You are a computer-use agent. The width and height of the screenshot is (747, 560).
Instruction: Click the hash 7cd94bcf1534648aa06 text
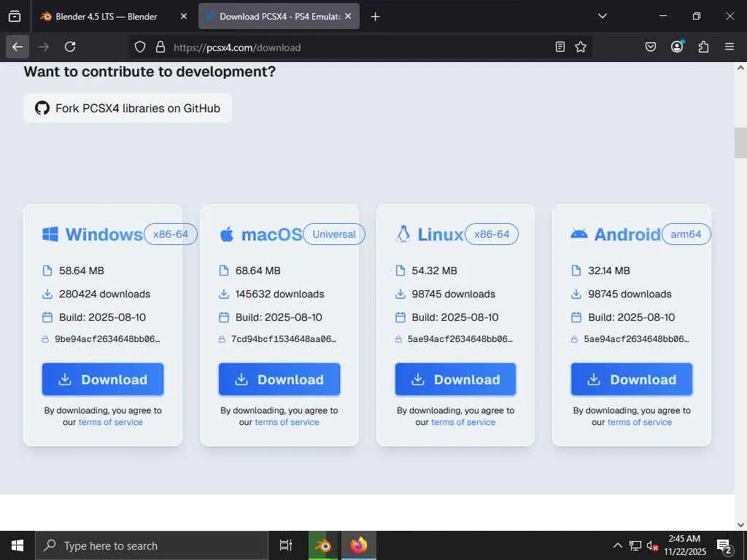284,340
